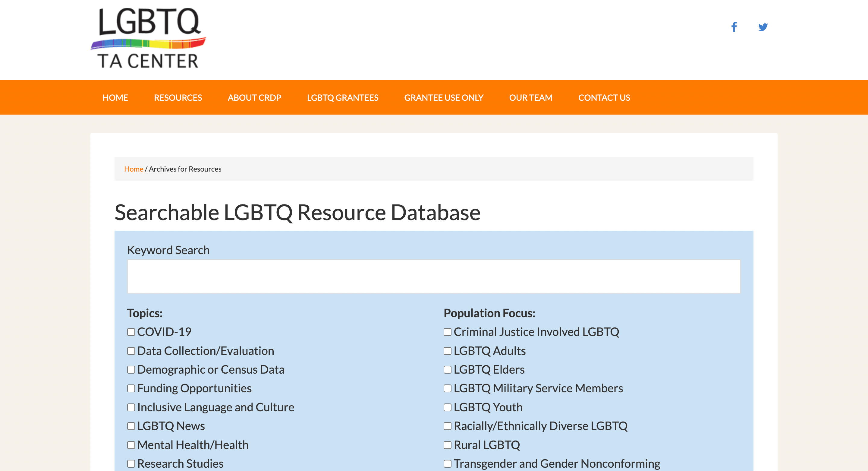Click the Home breadcrumb link
Viewport: 868px width, 471px height.
click(134, 169)
